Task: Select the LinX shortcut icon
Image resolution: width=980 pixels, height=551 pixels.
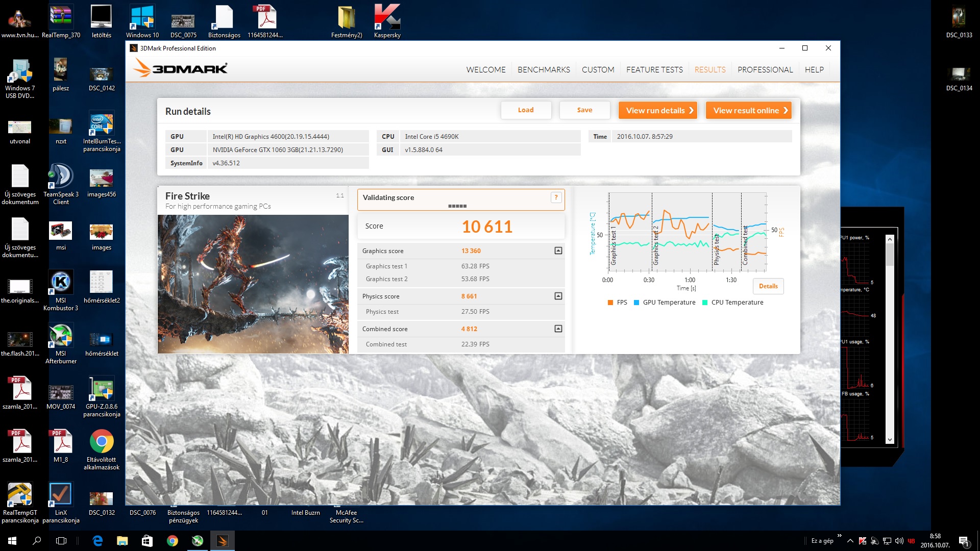Action: click(x=61, y=503)
